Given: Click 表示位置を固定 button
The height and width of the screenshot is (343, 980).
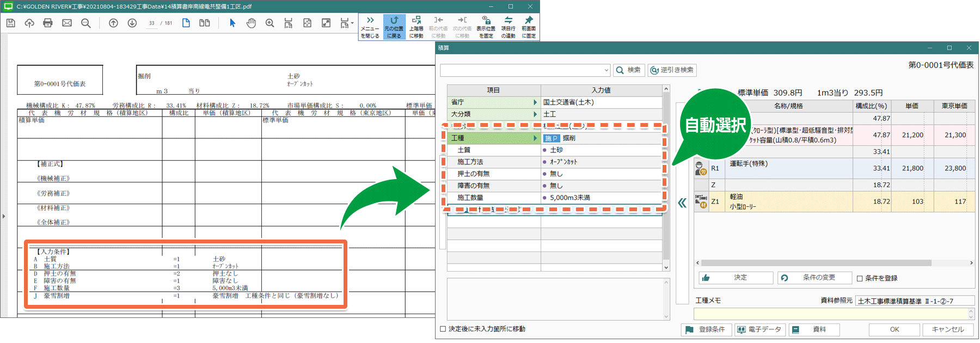Looking at the screenshot, I should point(486,27).
